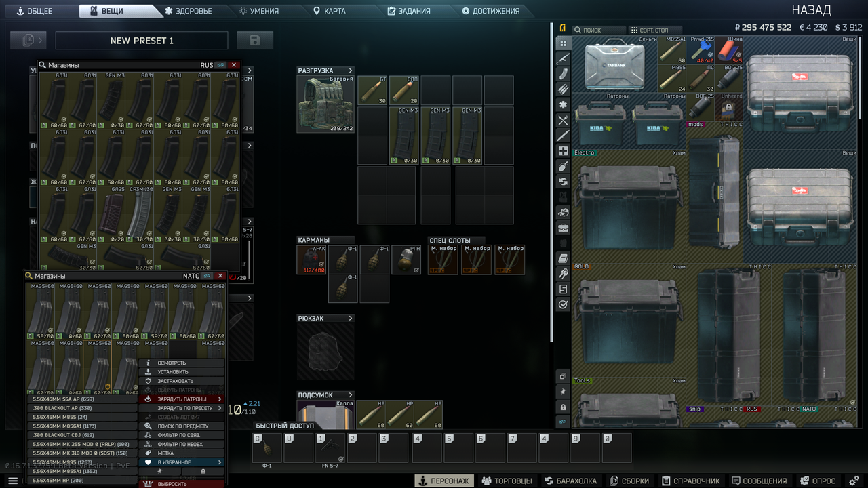Image resolution: width=868 pixels, height=488 pixels.
Task: Open Зарядить по пресету submenu
Action: tap(182, 408)
